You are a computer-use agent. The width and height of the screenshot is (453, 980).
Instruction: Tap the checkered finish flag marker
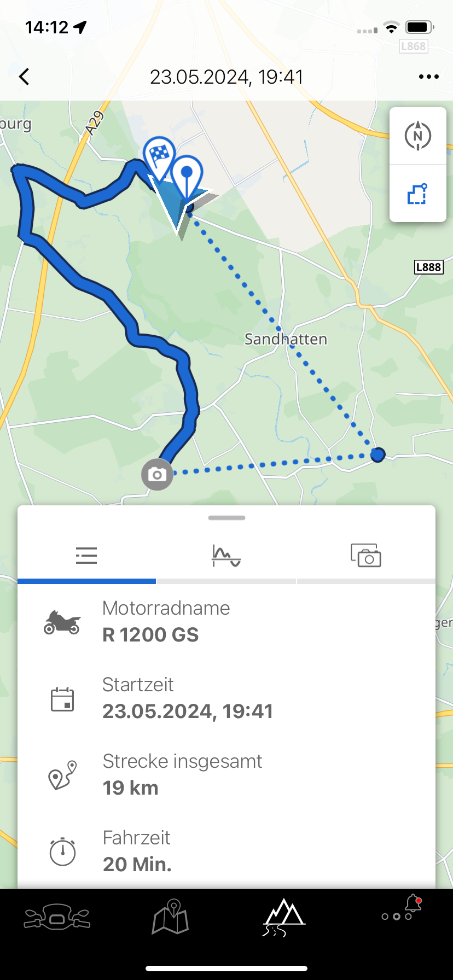(159, 155)
